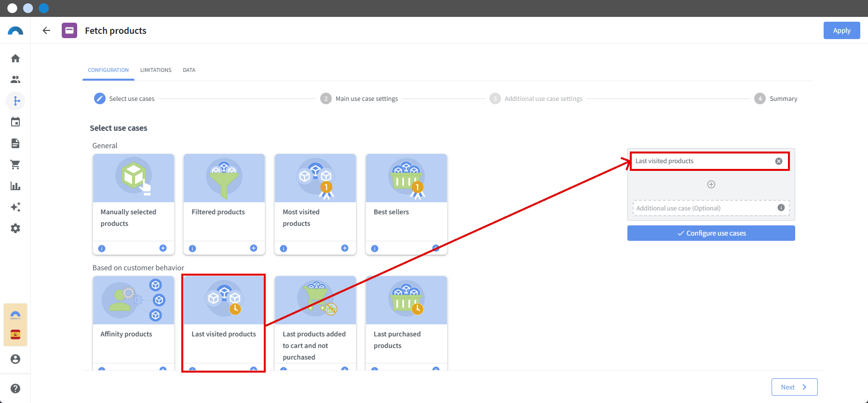This screenshot has width=868, height=403.
Task: Select the Last visited products card image
Action: 224,300
